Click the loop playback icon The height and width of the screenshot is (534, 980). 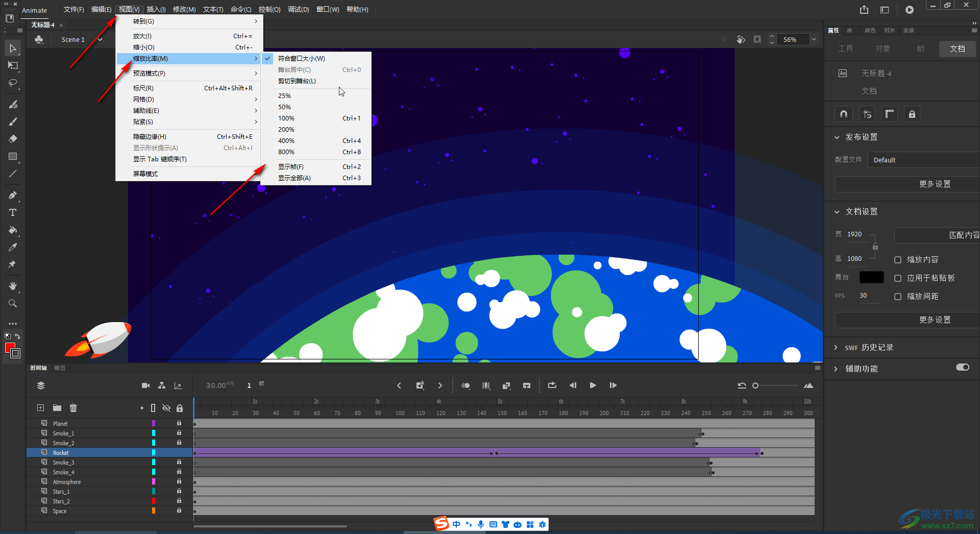(552, 385)
